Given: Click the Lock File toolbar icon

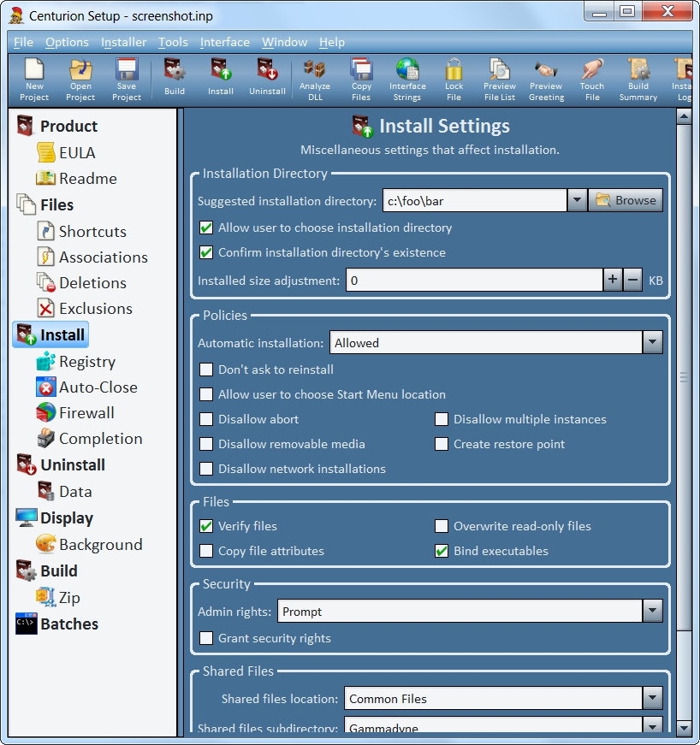Looking at the screenshot, I should coord(454,80).
